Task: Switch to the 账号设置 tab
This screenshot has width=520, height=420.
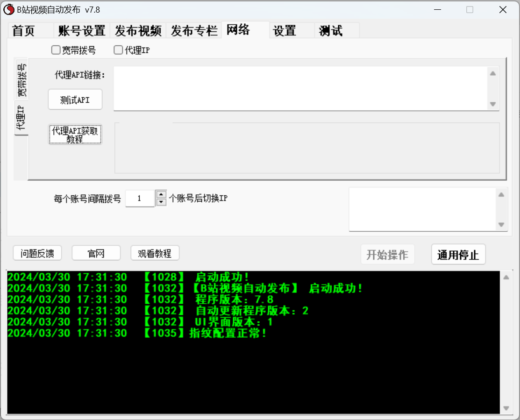Action: [82, 30]
